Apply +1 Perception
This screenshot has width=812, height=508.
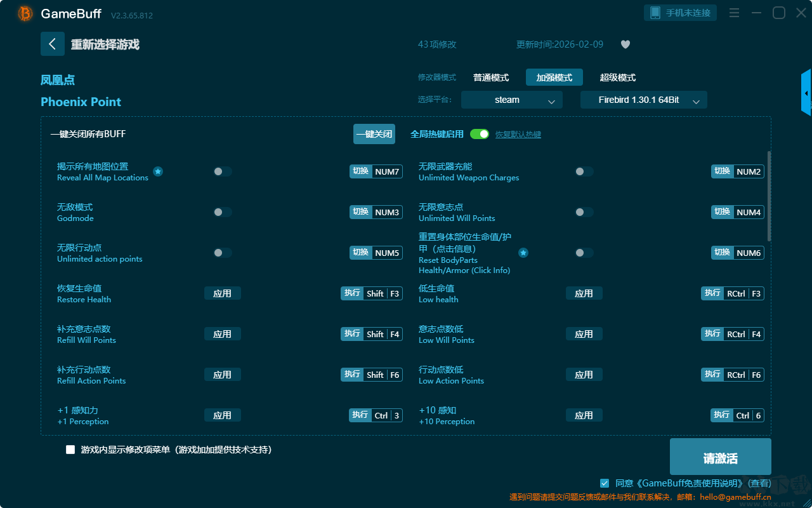tap(223, 415)
